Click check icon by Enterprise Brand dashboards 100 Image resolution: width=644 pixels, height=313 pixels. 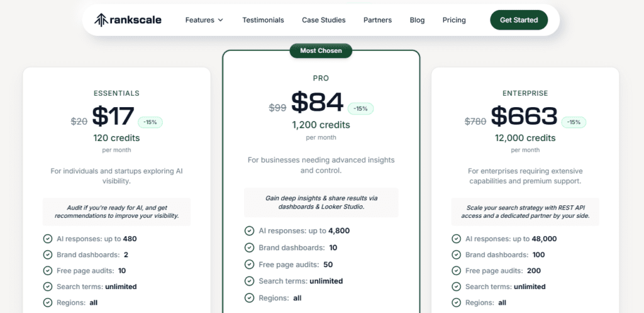(457, 254)
